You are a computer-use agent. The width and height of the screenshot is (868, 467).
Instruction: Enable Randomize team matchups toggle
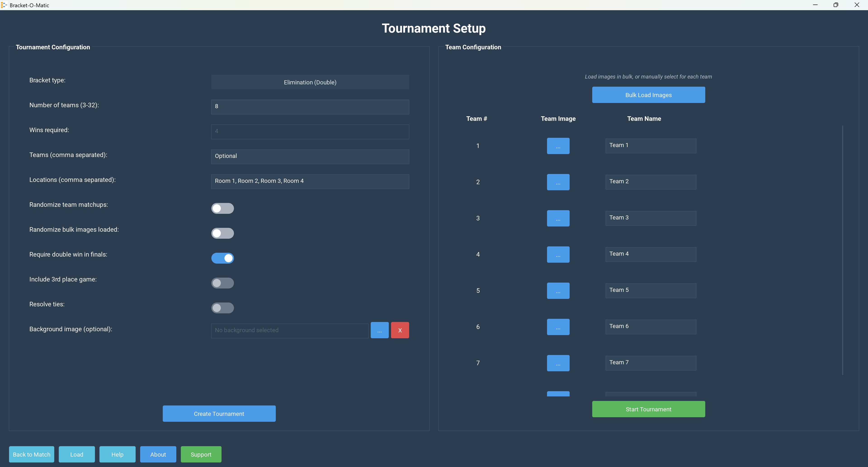(x=222, y=208)
